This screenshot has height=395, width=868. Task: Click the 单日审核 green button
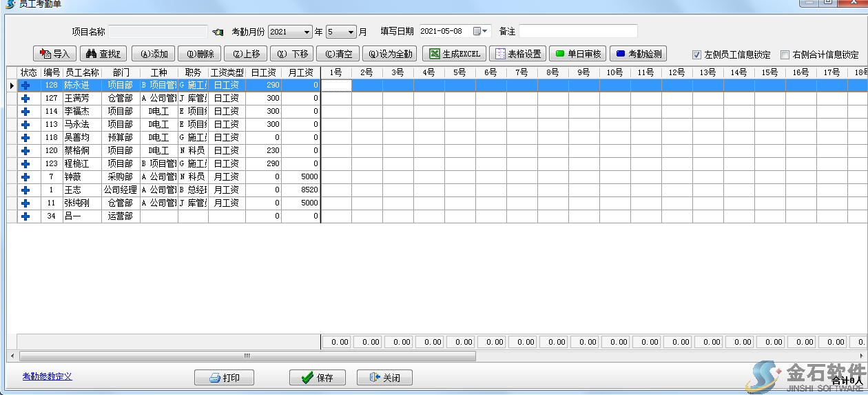coord(578,54)
